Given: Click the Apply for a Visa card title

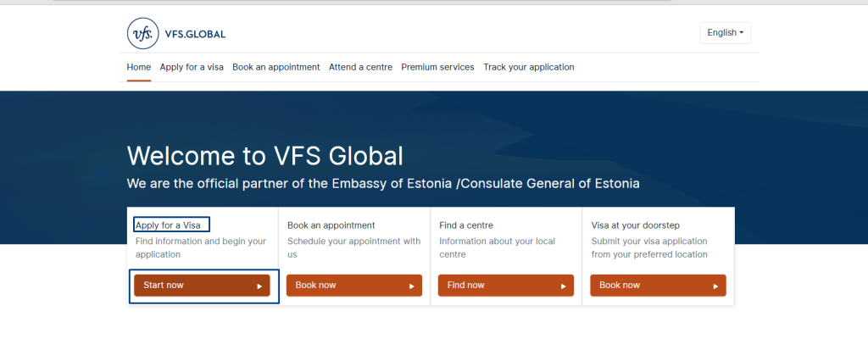Looking at the screenshot, I should click(168, 225).
